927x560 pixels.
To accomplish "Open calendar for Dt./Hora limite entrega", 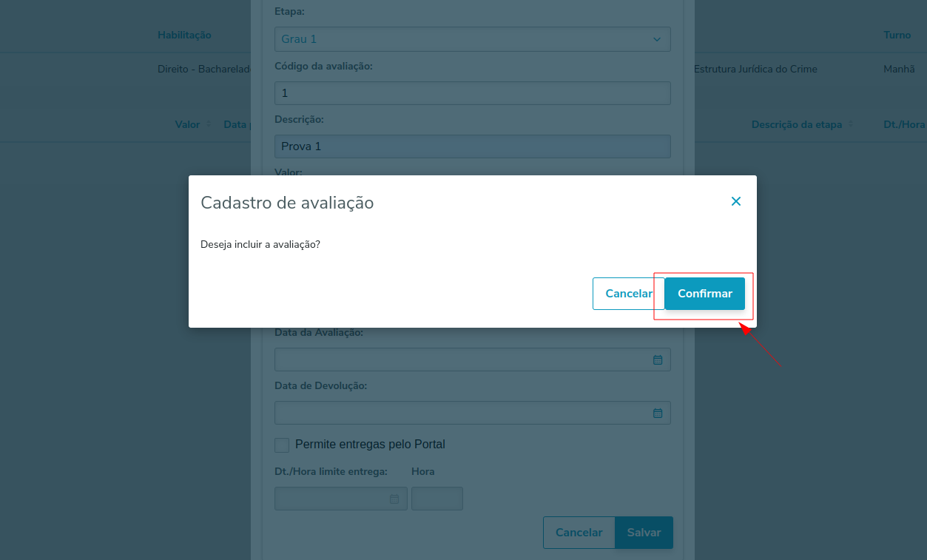I will pyautogui.click(x=394, y=499).
